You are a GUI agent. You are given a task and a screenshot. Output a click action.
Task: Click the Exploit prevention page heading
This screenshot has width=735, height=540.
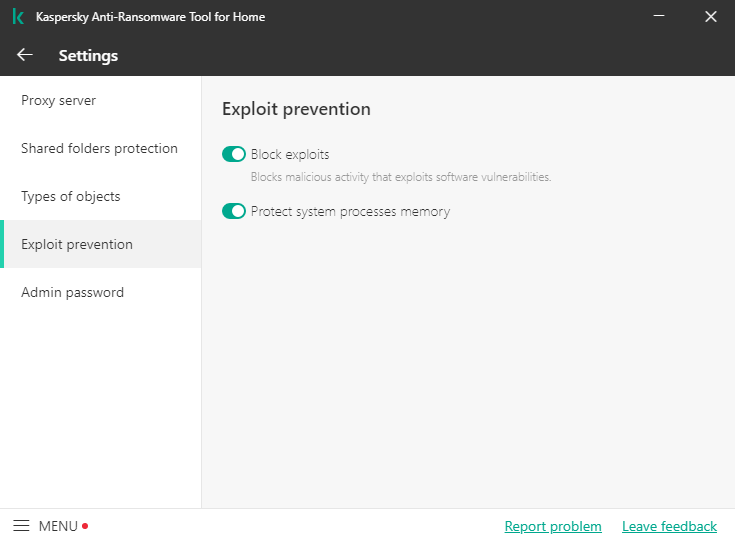click(296, 109)
